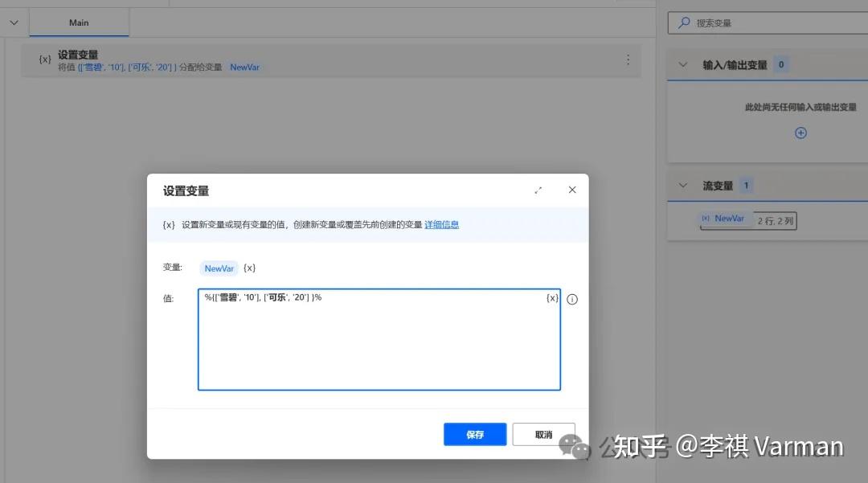The image size is (868, 483).
Task: Click the info icon next to the value field
Action: point(571,298)
